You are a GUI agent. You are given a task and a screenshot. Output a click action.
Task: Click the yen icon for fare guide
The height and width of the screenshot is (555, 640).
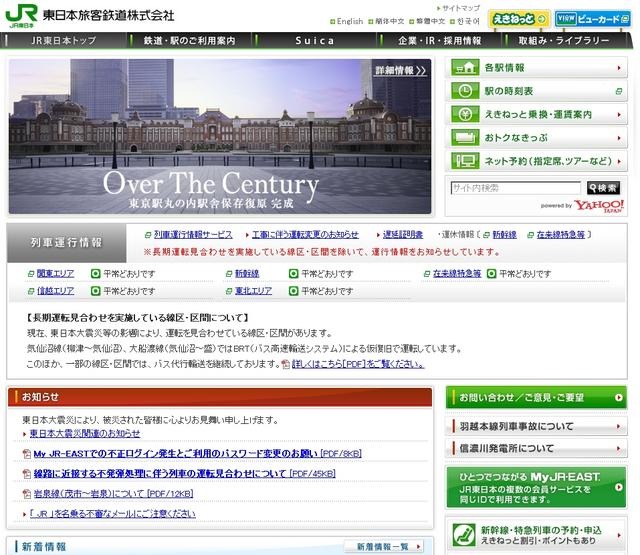[x=465, y=115]
